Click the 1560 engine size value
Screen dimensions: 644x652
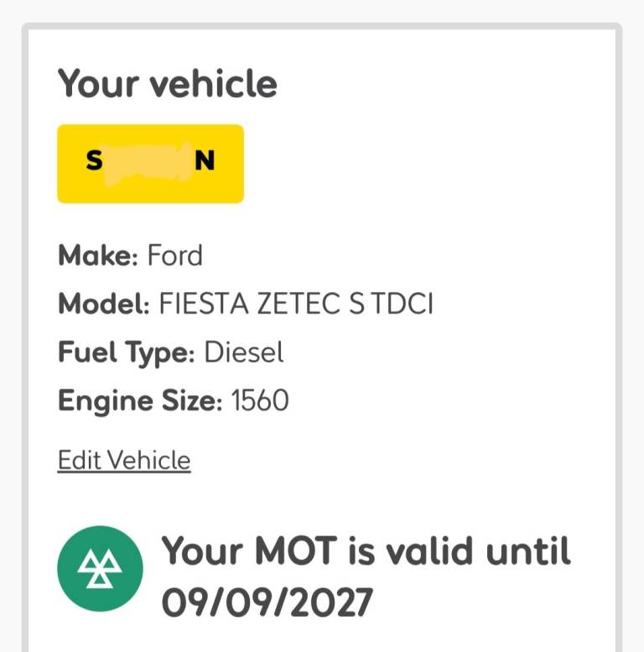pyautogui.click(x=260, y=400)
